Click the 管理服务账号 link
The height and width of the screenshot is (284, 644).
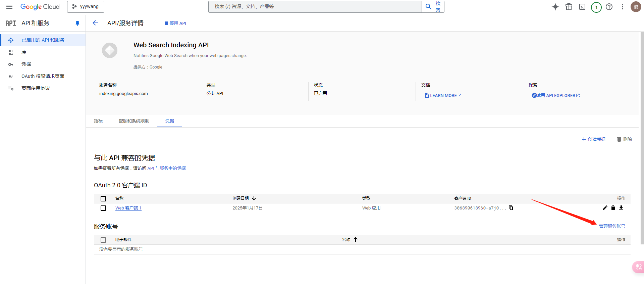[x=612, y=226]
